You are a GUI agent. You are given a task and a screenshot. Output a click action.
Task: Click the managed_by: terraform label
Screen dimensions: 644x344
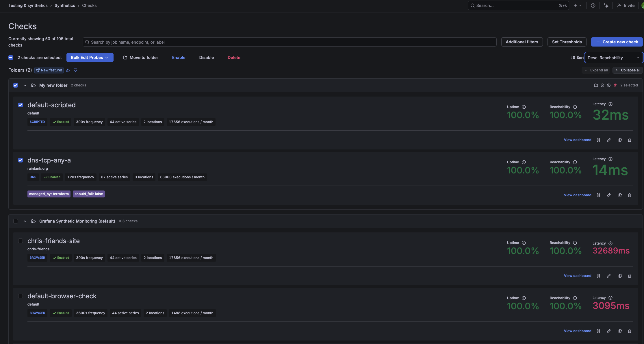[x=49, y=194]
